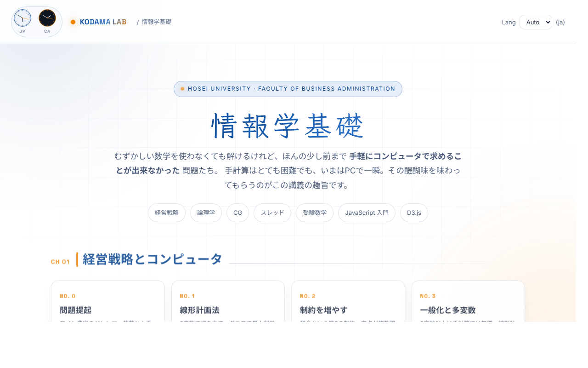Click the JP analog clock icon
588x368 pixels.
point(23,18)
